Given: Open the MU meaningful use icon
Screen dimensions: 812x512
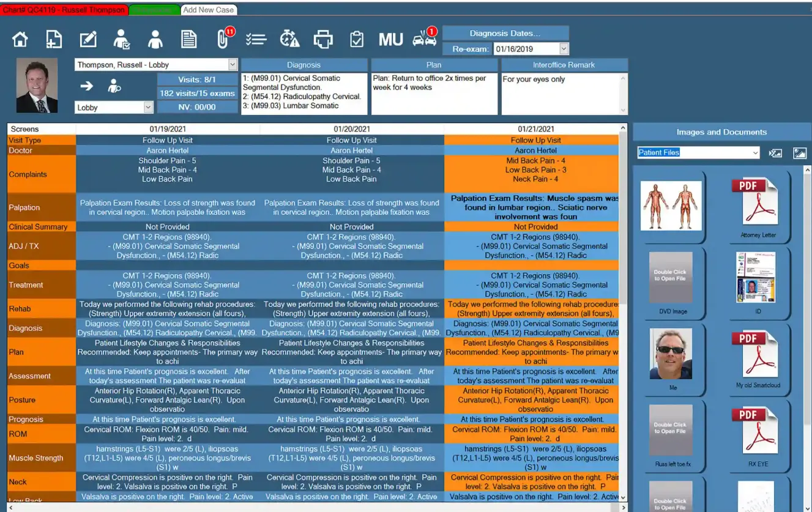Looking at the screenshot, I should pos(389,39).
